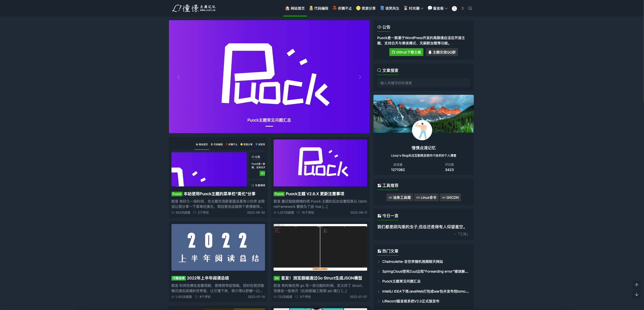
Task: Open post title Puock主题 V2.6.X 更新注意事项
Action: [x=315, y=194]
